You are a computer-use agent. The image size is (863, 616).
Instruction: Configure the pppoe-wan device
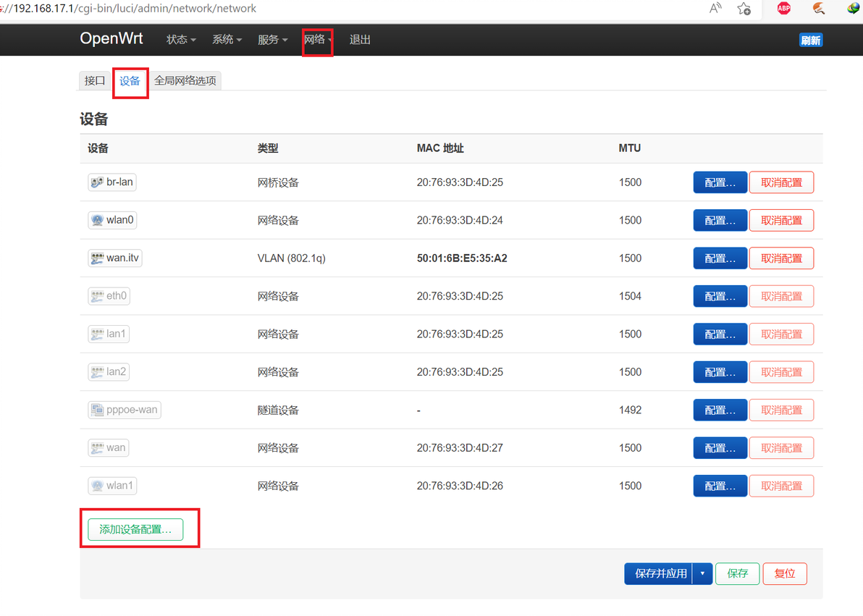click(x=720, y=410)
